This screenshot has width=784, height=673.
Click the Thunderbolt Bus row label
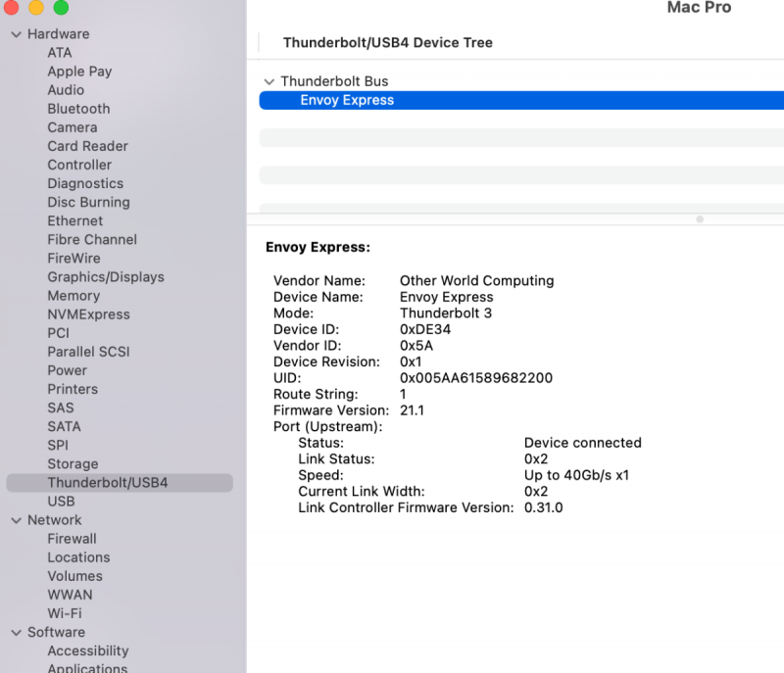point(334,81)
